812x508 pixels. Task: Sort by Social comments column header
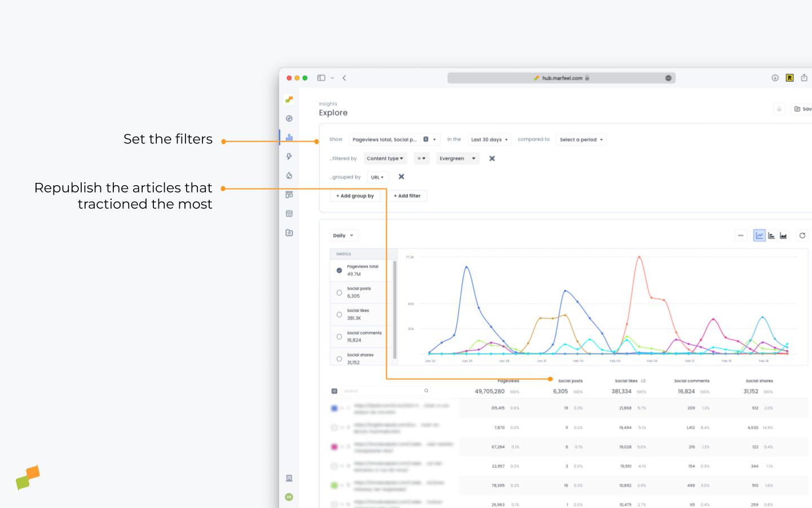pos(691,381)
